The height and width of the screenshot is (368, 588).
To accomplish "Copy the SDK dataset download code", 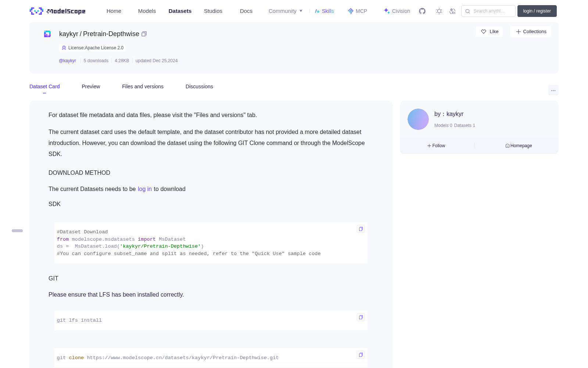I will coord(361,229).
